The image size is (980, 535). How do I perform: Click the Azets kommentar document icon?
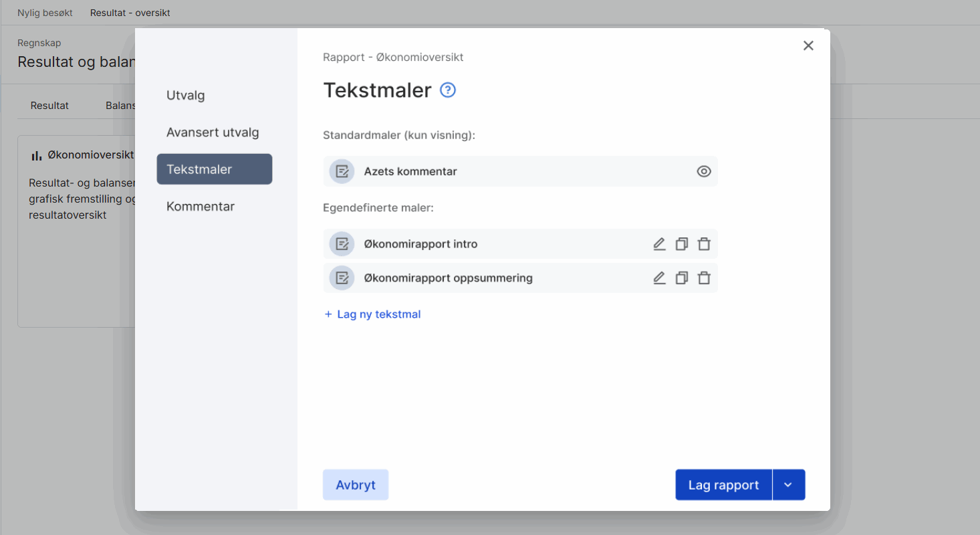tap(342, 171)
